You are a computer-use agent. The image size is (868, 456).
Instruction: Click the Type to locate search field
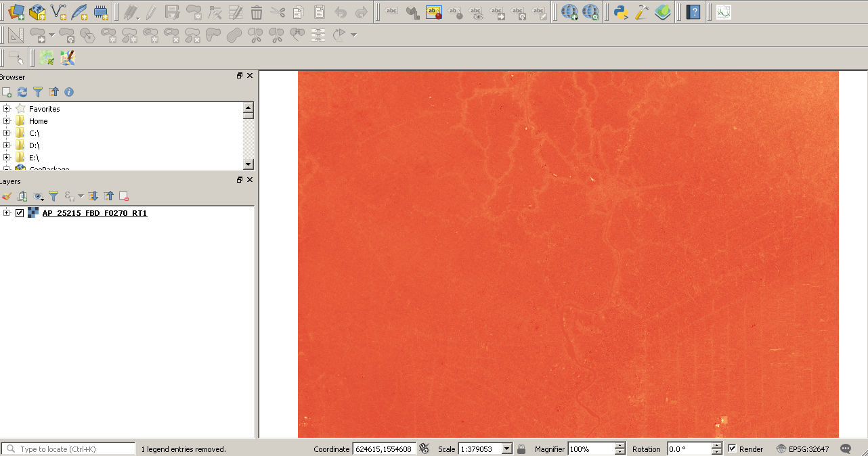pos(68,449)
